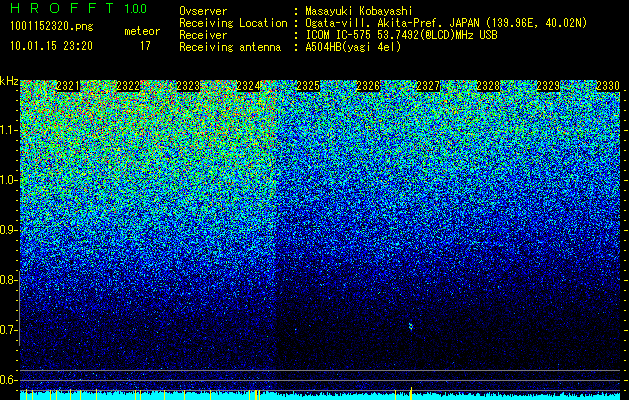Click the Ovserver field label

(x=203, y=11)
